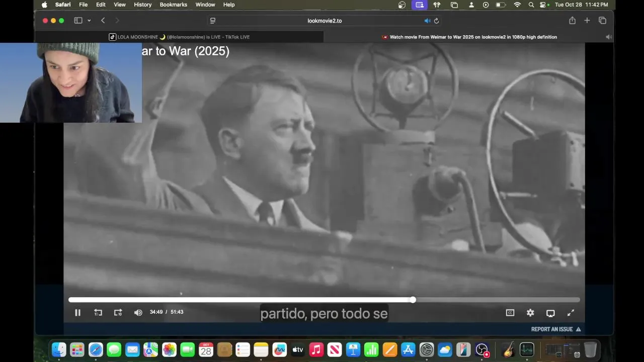Open Messages from the Dock

point(114,349)
